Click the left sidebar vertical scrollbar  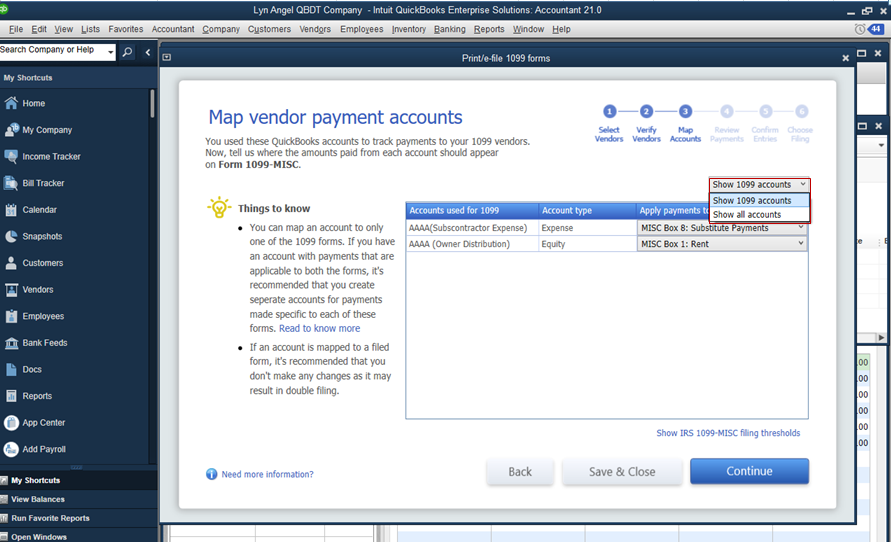(153, 103)
